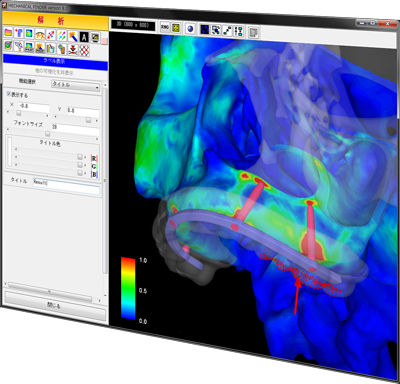Select the contour color map icon

[29, 34]
